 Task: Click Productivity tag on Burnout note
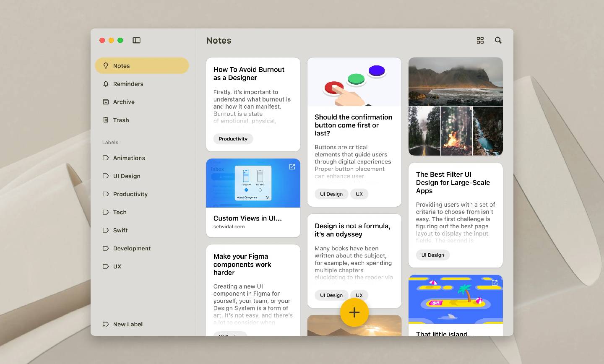coord(233,139)
